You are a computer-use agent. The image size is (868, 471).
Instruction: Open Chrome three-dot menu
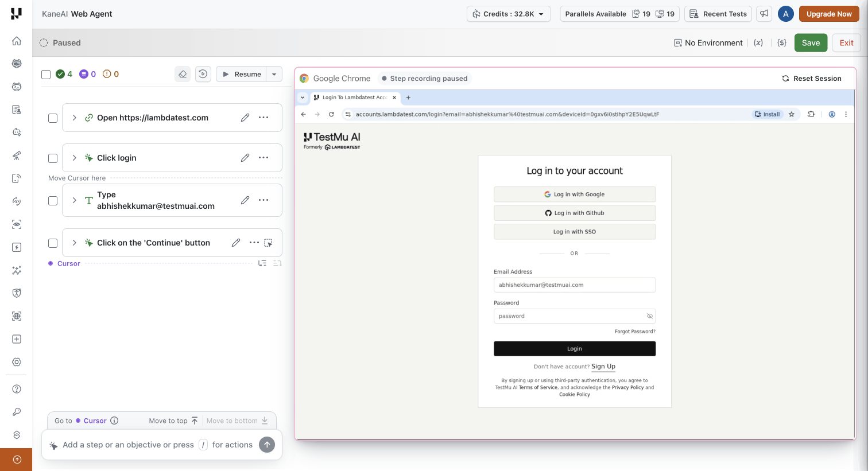pyautogui.click(x=846, y=114)
